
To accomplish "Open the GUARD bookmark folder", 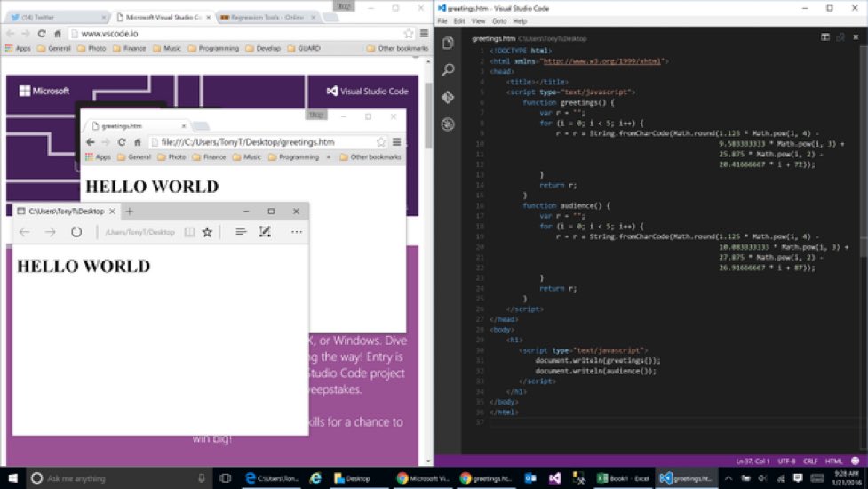I will click(x=304, y=48).
